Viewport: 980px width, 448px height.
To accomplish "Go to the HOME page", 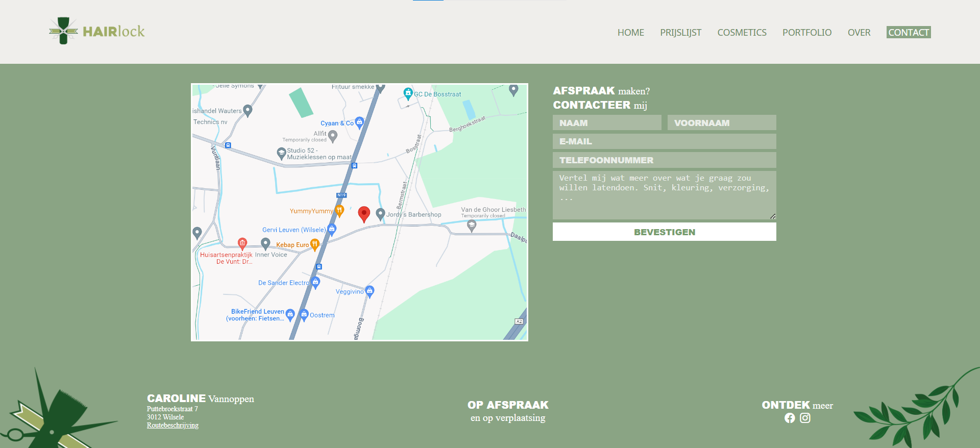I will point(631,33).
